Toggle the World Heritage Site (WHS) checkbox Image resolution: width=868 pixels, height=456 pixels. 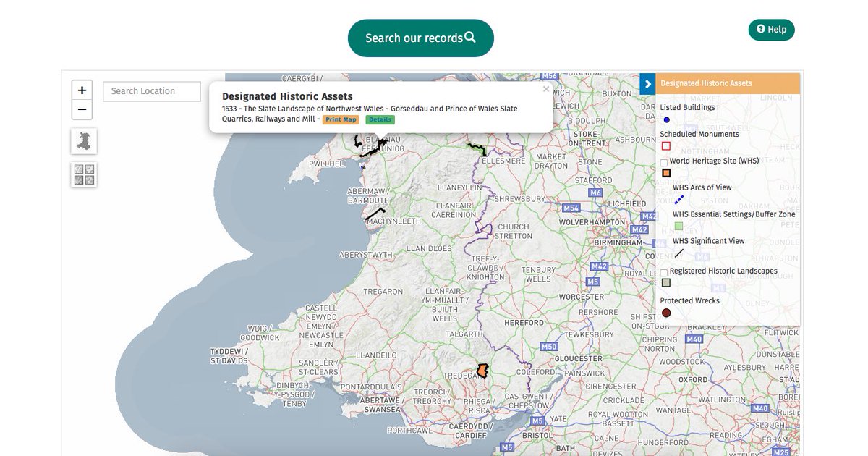pyautogui.click(x=664, y=162)
